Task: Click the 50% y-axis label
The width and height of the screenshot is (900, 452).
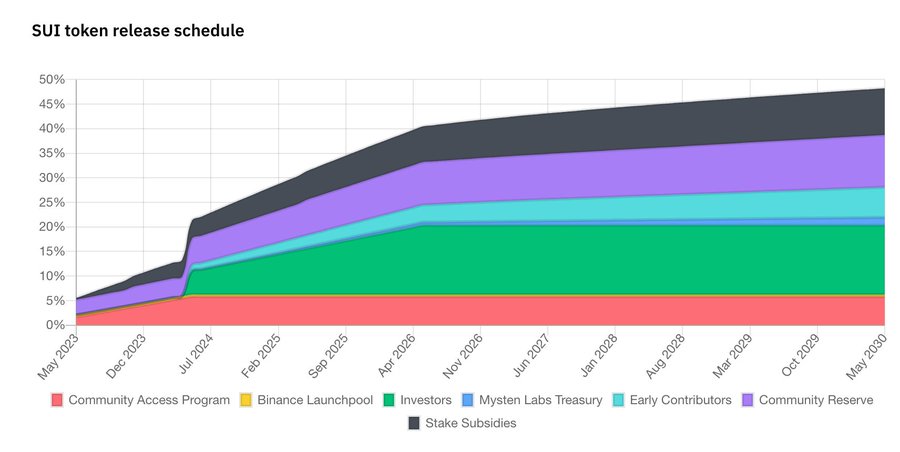Action: pos(52,80)
